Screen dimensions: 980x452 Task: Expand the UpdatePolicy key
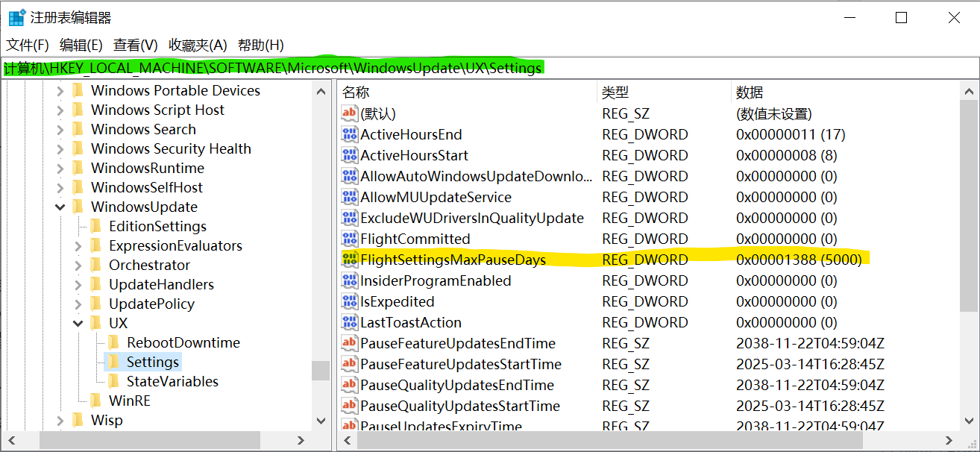pyautogui.click(x=78, y=304)
